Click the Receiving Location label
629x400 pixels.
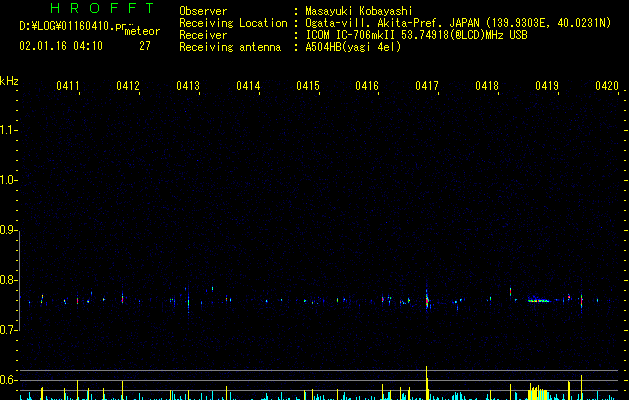(x=233, y=23)
